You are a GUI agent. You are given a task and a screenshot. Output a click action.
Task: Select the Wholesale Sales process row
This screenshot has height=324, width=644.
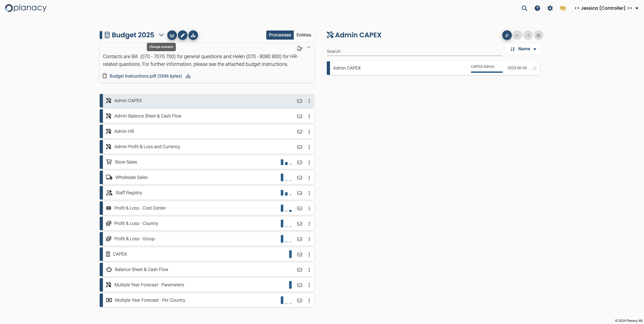(132, 177)
